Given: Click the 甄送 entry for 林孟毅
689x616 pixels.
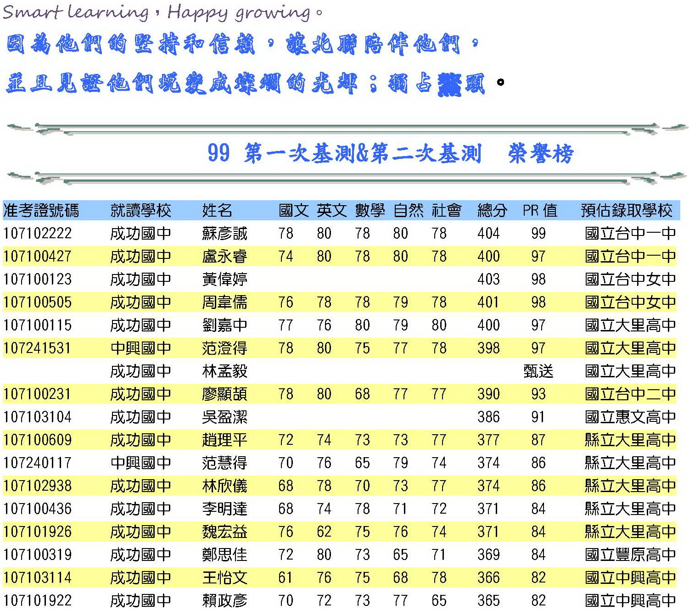Looking at the screenshot, I should 538,371.
